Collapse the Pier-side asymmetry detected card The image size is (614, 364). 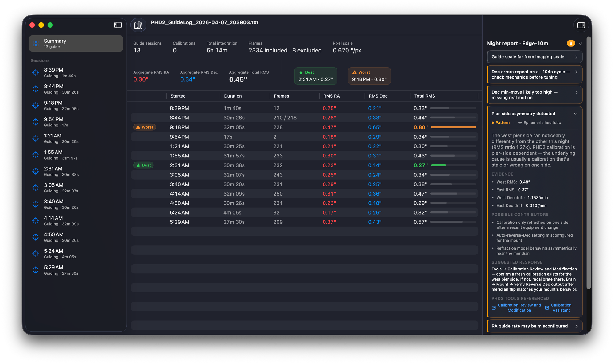576,114
